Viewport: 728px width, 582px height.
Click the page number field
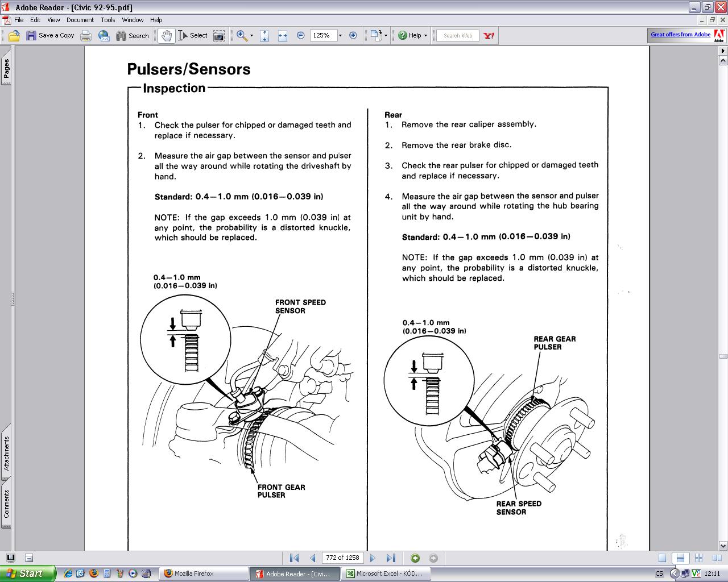[342, 558]
